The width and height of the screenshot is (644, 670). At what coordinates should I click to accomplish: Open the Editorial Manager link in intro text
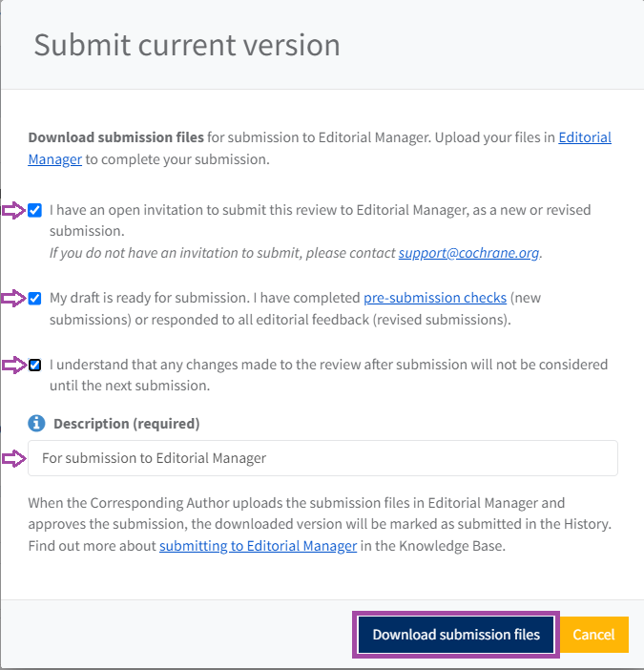pos(584,137)
